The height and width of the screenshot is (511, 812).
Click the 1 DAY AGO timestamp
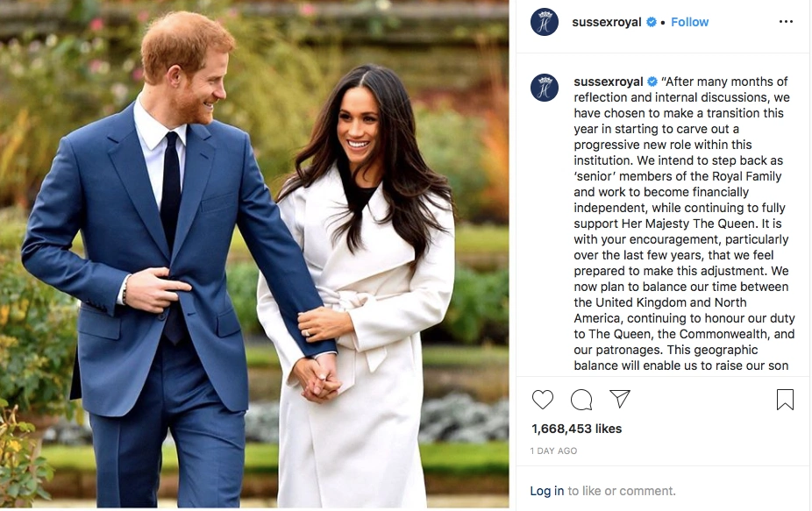point(553,451)
